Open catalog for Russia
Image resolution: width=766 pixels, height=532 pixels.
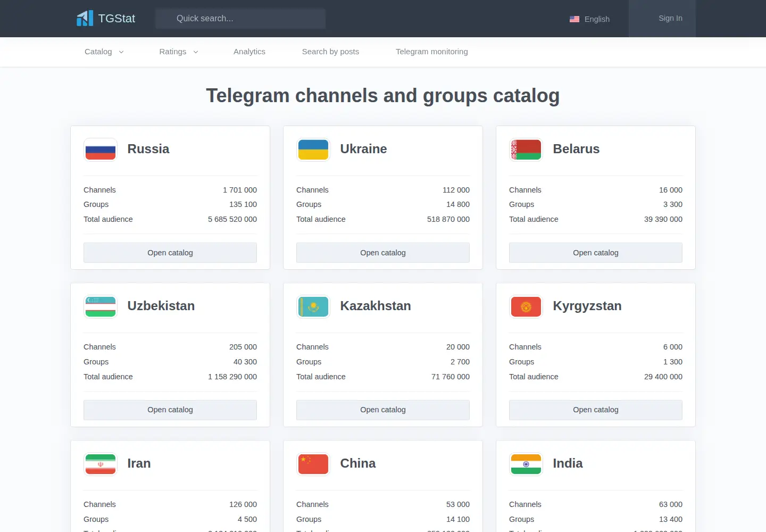coord(170,253)
